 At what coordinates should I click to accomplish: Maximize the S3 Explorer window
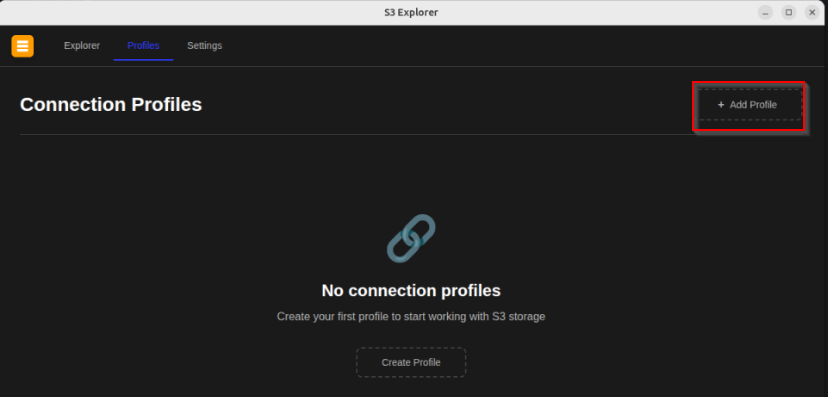coord(788,12)
